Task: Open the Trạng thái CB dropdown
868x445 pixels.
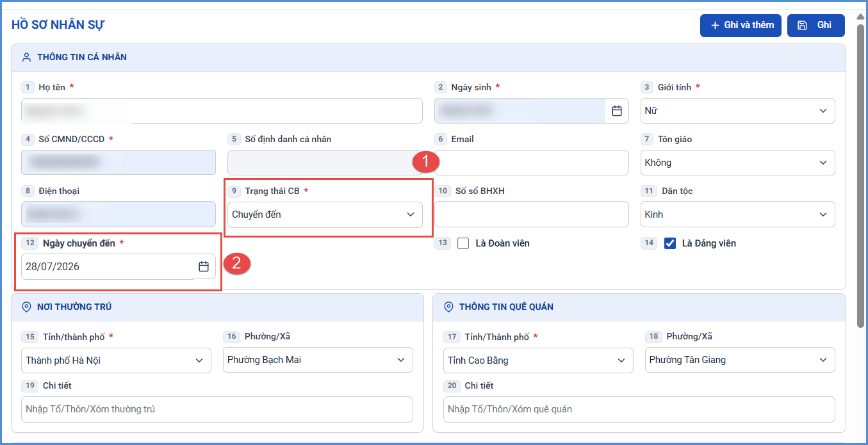Action: coord(325,214)
